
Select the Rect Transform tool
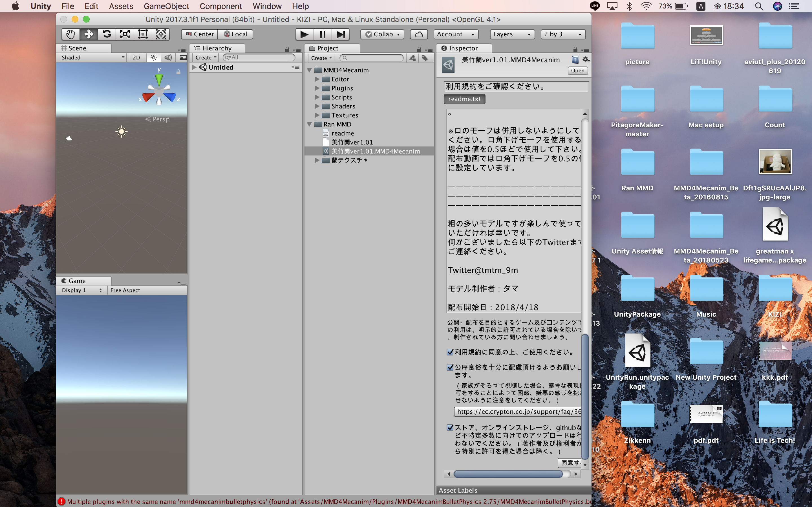coord(143,34)
